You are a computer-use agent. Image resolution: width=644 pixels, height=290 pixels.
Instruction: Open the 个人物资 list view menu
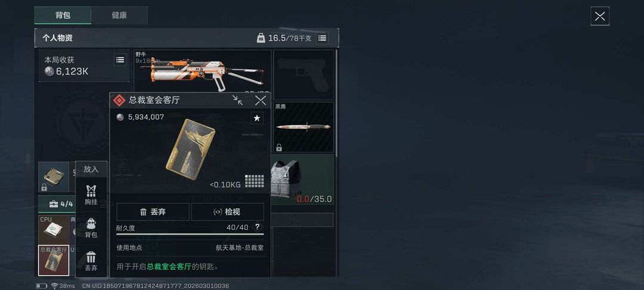coord(323,38)
